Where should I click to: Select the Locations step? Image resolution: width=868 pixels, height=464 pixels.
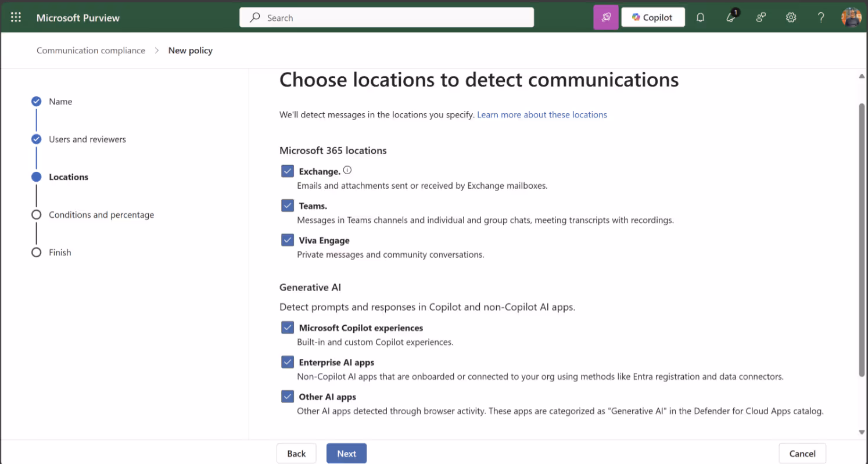pos(69,177)
